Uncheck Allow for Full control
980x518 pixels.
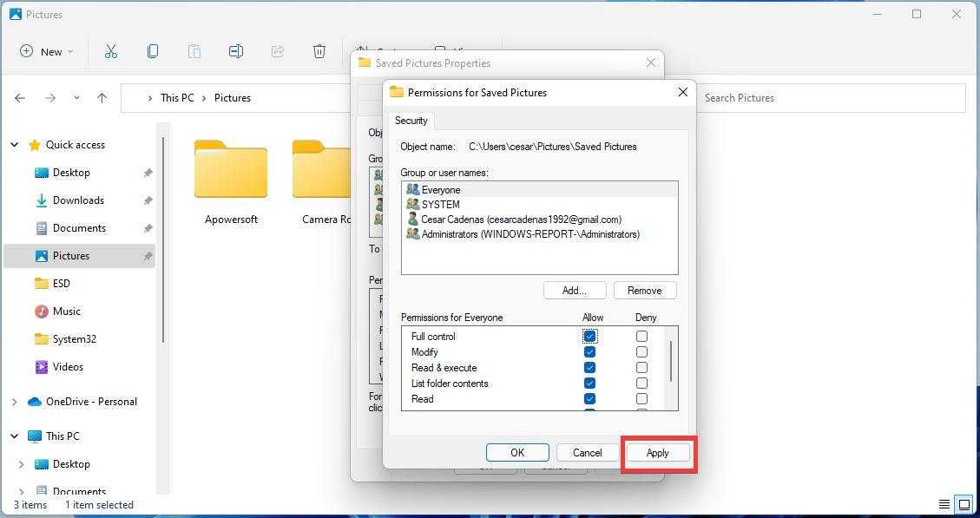[589, 337]
